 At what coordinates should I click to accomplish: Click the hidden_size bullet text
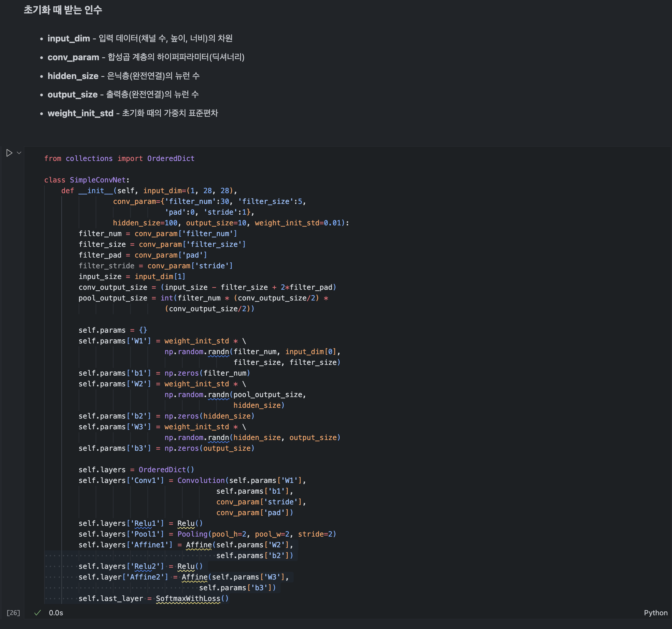(x=124, y=76)
